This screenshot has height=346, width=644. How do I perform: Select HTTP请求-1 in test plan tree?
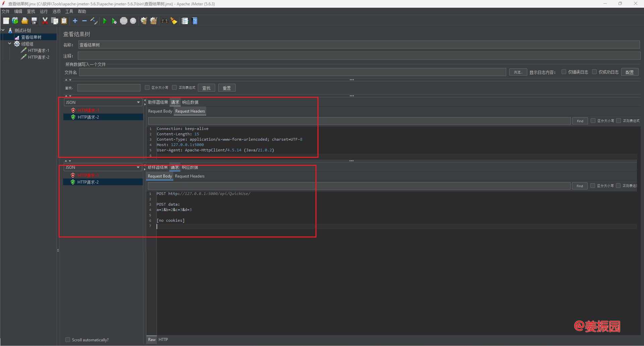(x=39, y=51)
